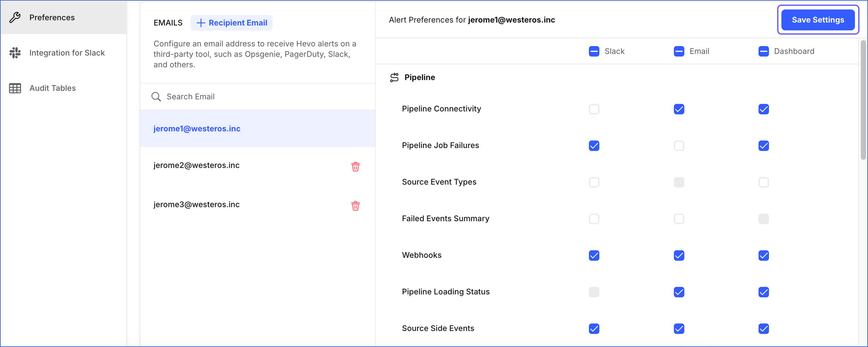The image size is (868, 347).
Task: Disable Slack alerts for Source Side Events
Action: pos(594,328)
